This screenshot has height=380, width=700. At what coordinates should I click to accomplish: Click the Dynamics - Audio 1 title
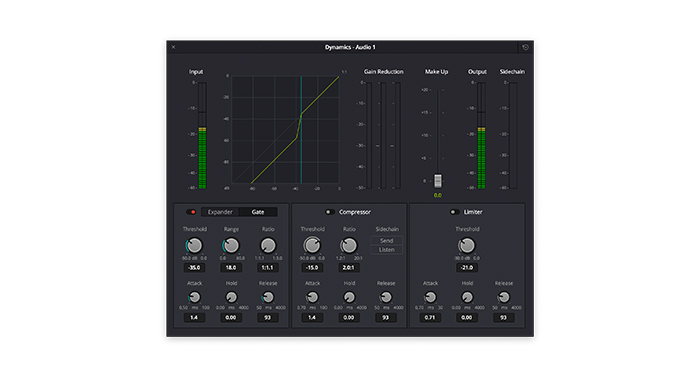(x=350, y=47)
